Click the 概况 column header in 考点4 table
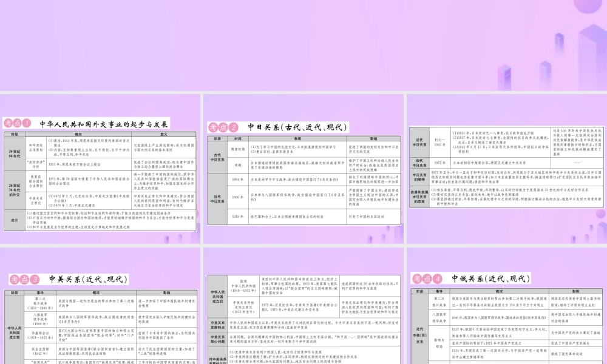607x364 pixels. 500,291
